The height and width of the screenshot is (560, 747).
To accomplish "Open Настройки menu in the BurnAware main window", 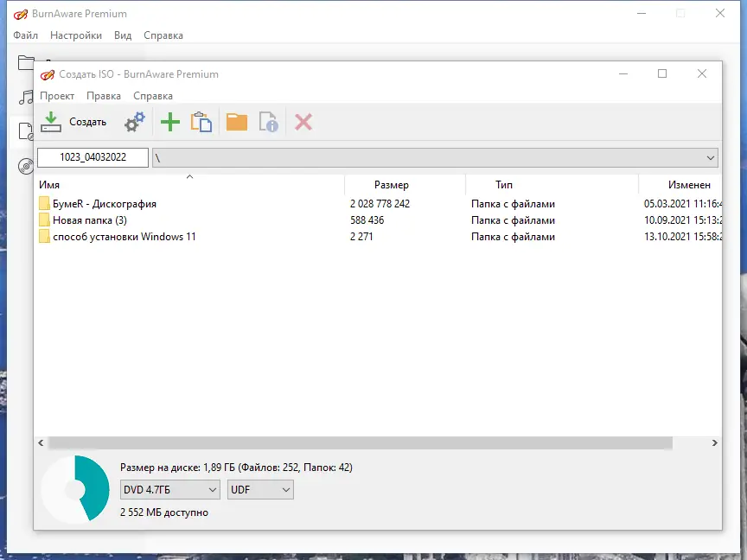I will pos(76,35).
